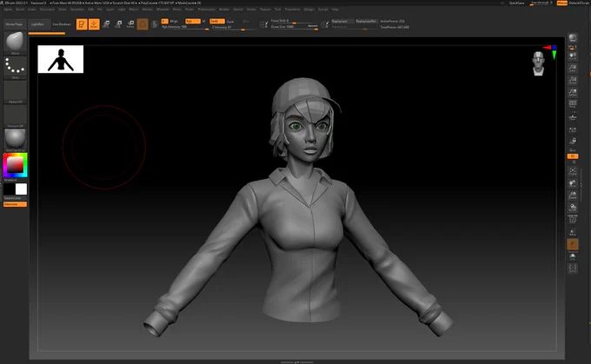Open the Alpha menu

(8, 9)
